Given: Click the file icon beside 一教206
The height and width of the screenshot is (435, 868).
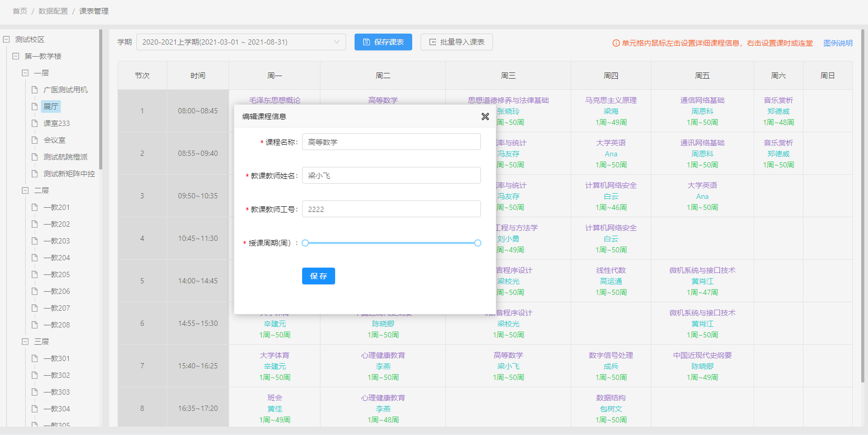Looking at the screenshot, I should click(x=35, y=291).
